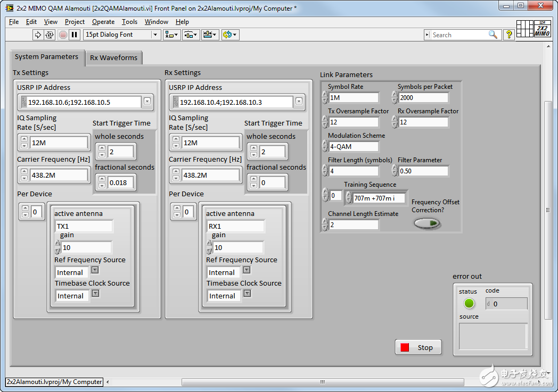The image size is (558, 392).
Task: Open the 15pt Dialog Font dropdown
Action: click(x=155, y=35)
